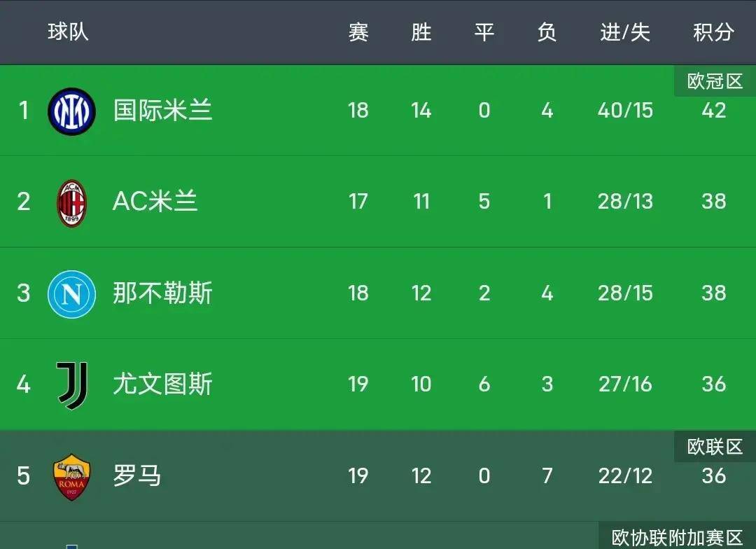Open the 欧冠区 zone label

[x=713, y=81]
